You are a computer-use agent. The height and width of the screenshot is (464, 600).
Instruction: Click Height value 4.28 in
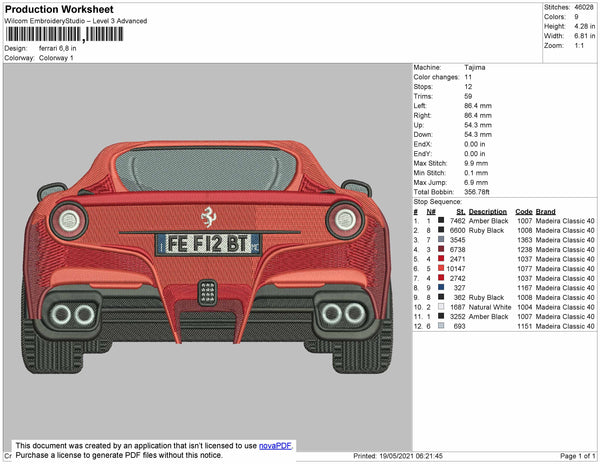(x=584, y=26)
